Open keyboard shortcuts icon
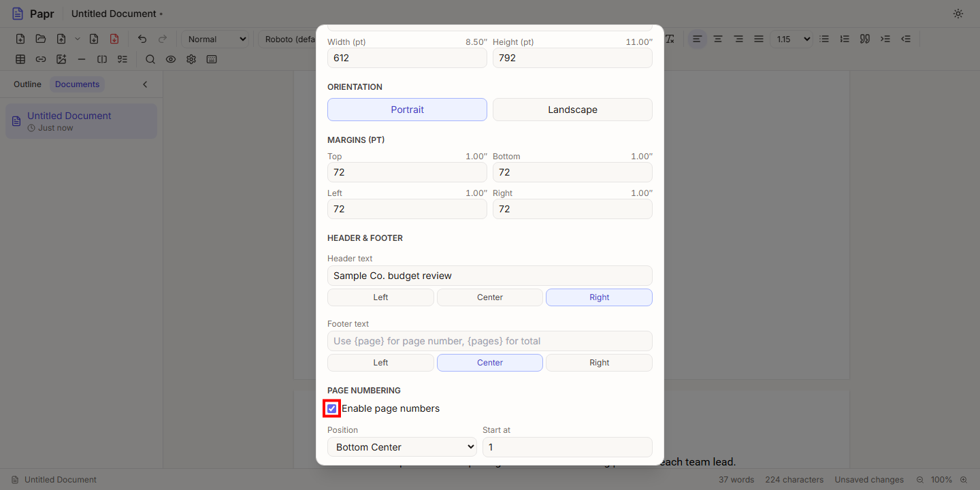Screen dimensions: 980x490 tap(212, 59)
